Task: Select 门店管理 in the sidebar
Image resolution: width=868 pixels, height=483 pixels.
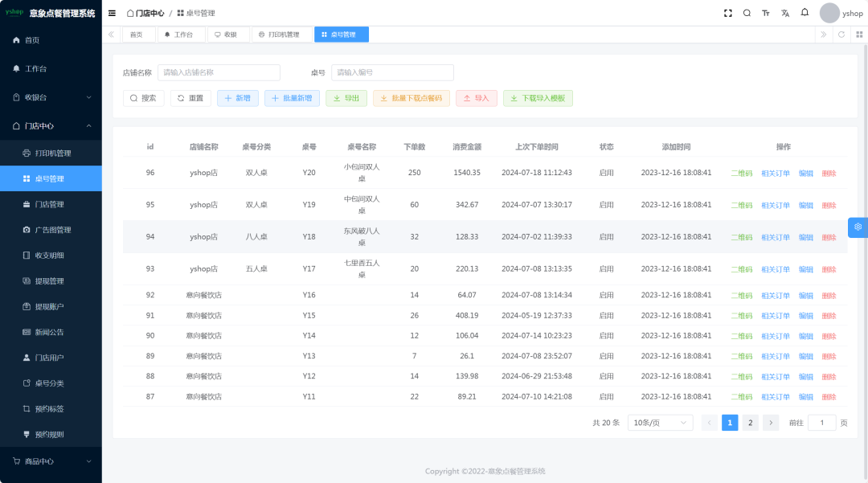Action: coord(49,204)
